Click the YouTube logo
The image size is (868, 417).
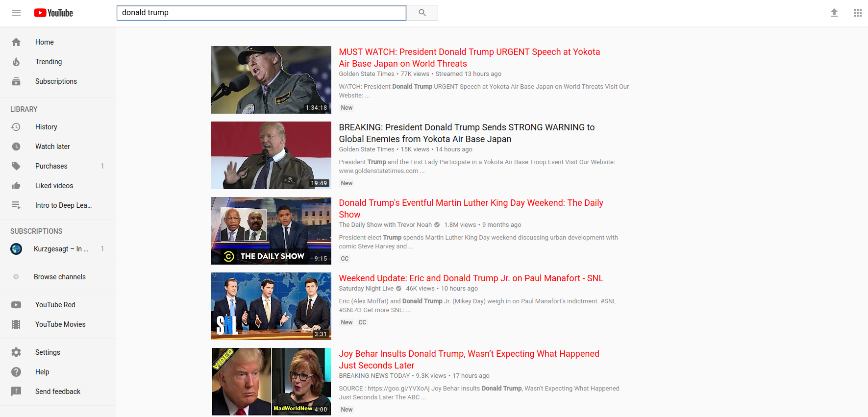53,13
